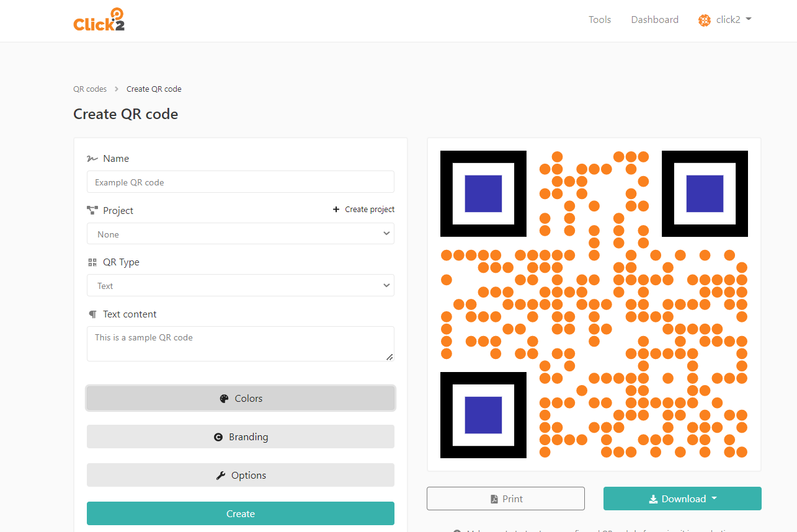797x532 pixels.
Task: Click the Create QR code page heading
Action: [x=126, y=114]
